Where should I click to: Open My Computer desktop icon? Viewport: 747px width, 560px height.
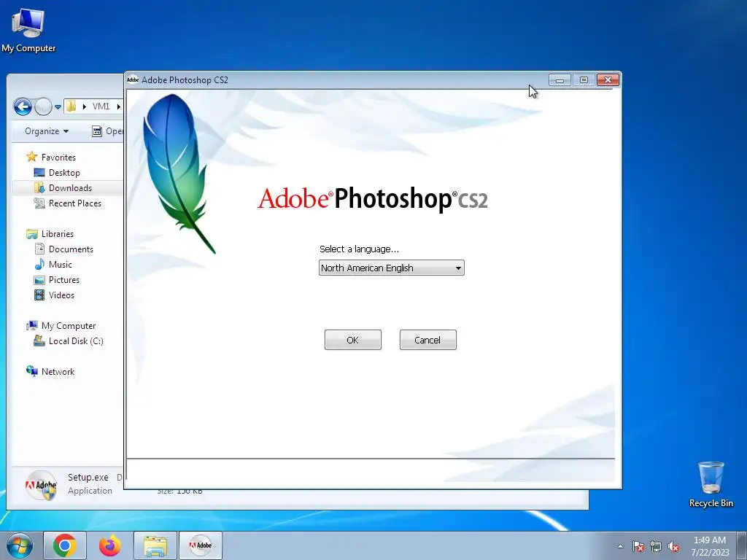[28, 30]
